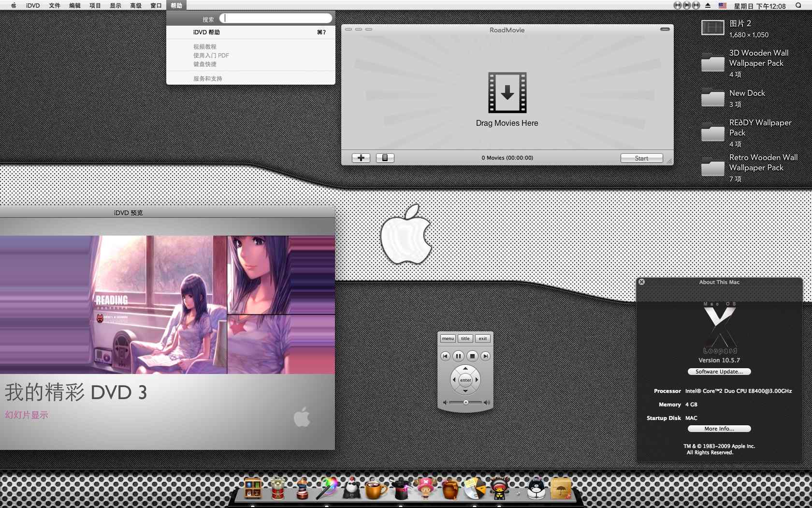Click the down arrow on DVD remote
The height and width of the screenshot is (508, 812).
click(x=465, y=391)
